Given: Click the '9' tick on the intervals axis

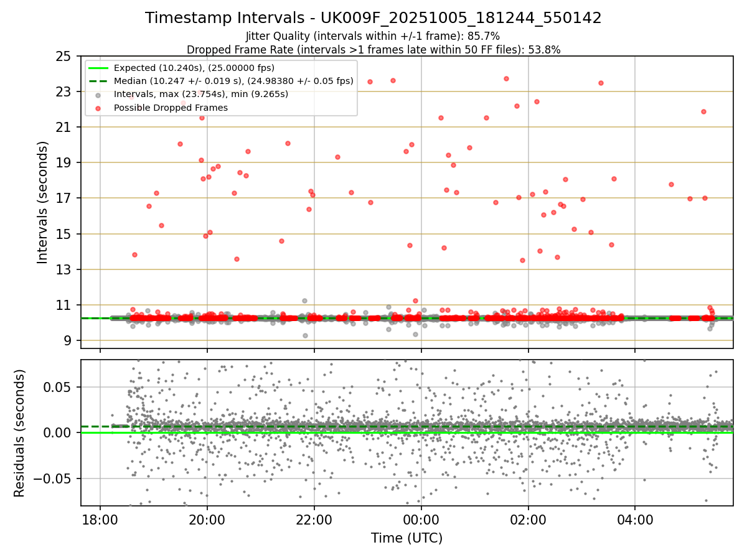Looking at the screenshot, I should 68,340.
